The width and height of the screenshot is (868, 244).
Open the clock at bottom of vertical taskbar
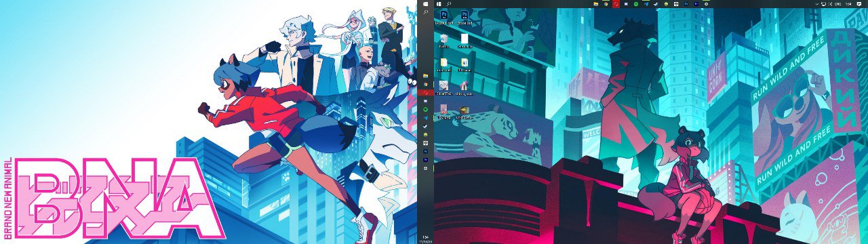[x=425, y=239]
